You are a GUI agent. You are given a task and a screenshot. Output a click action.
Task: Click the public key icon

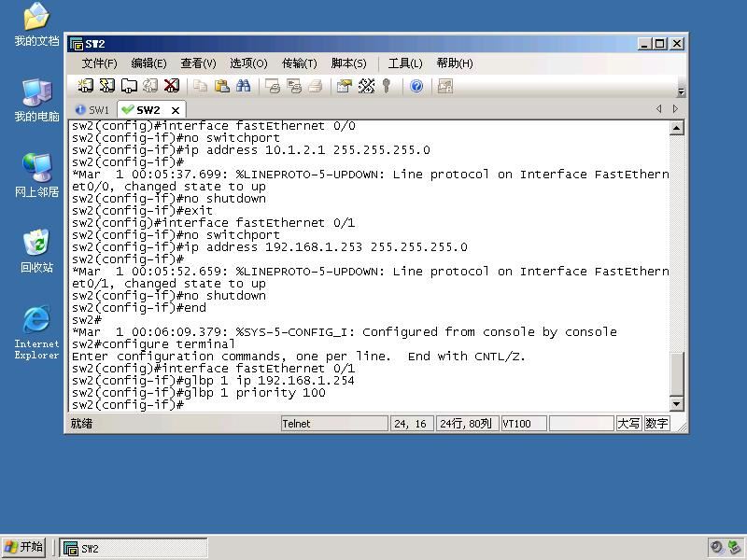[x=387, y=86]
